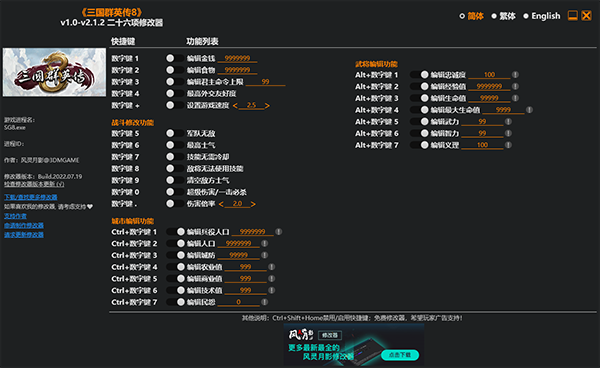The image size is (600, 368).
Task: Click info icon beside 编辑忠诚度 field
Action: coord(515,75)
